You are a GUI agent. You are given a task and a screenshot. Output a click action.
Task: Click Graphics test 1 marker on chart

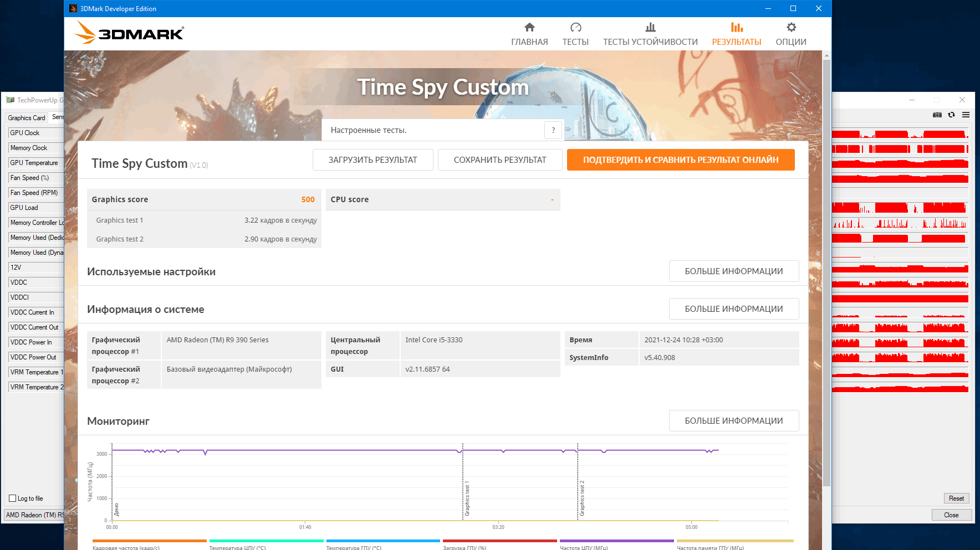467,498
